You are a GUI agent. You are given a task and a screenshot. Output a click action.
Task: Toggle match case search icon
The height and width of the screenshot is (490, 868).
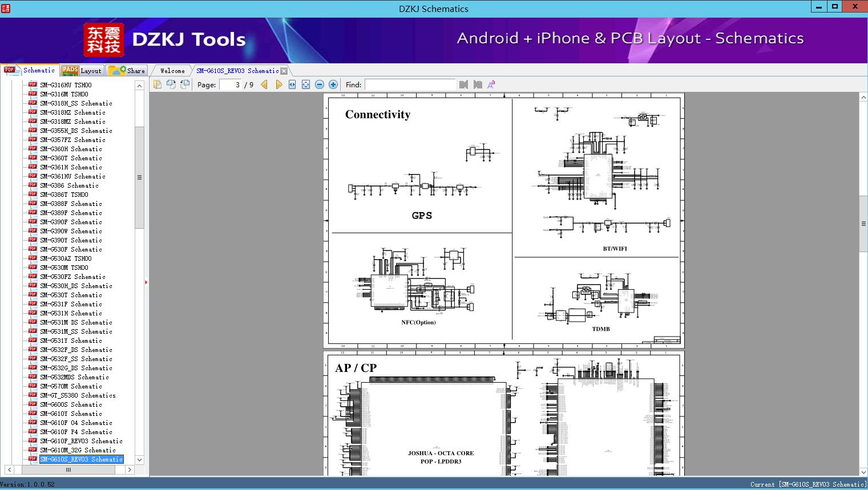tap(491, 84)
